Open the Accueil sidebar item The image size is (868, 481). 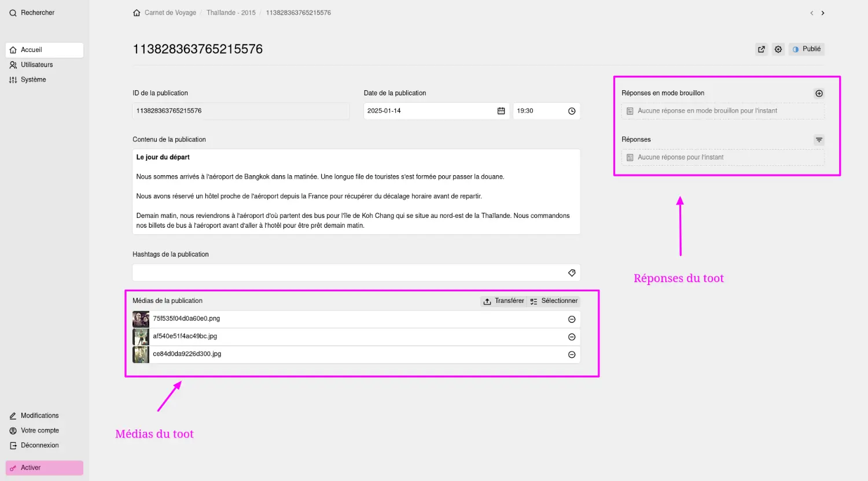pos(45,50)
